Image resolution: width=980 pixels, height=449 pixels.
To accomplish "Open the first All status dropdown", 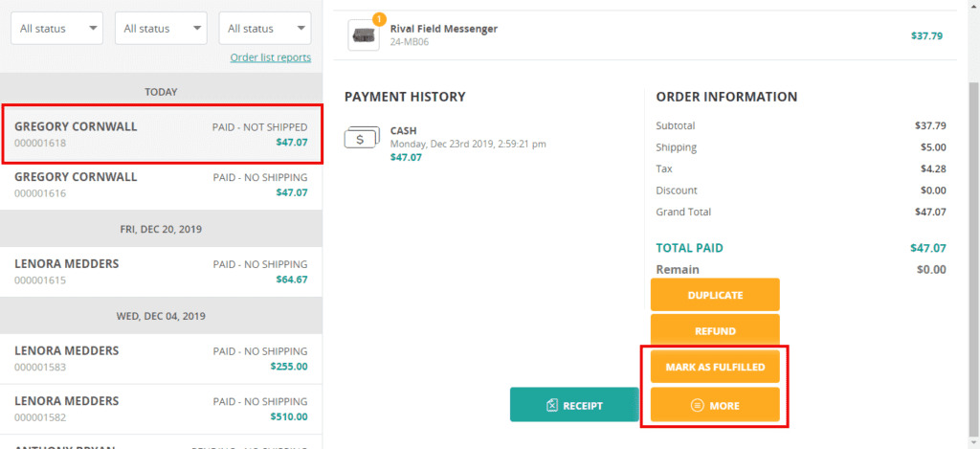I will click(x=56, y=28).
